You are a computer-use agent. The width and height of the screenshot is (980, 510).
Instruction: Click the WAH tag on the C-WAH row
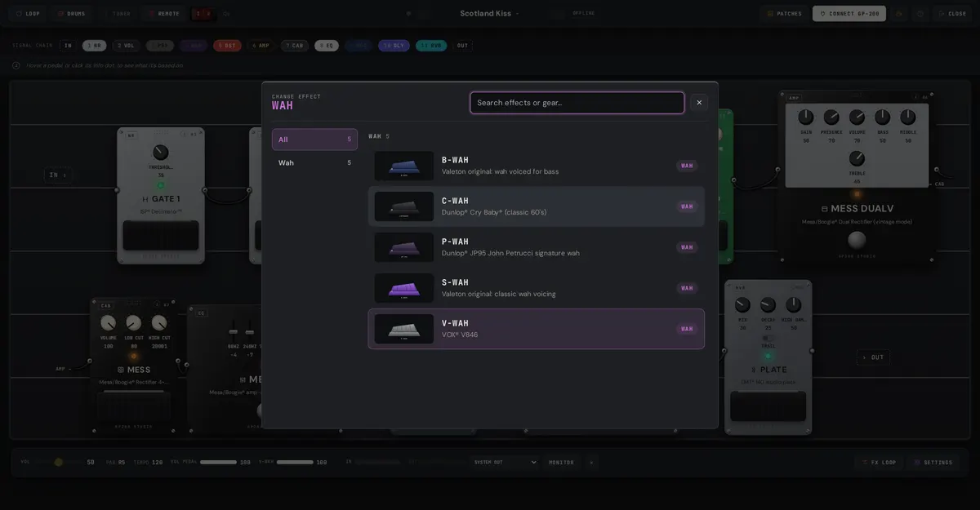click(x=687, y=206)
